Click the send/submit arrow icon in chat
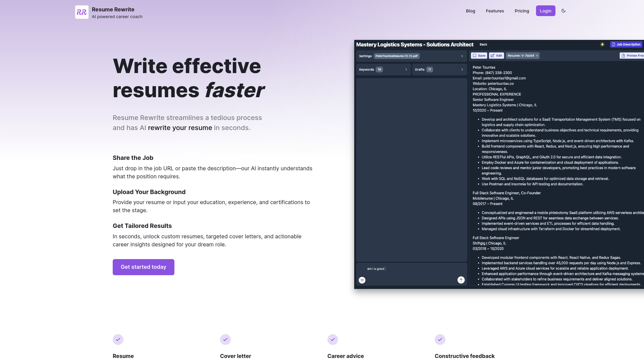This screenshot has width=644, height=362. point(461,279)
